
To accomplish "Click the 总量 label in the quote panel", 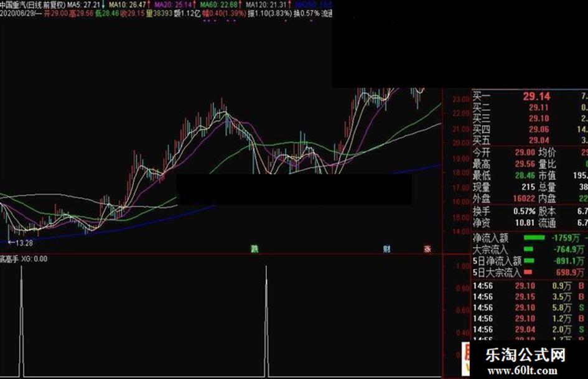I will (x=547, y=187).
